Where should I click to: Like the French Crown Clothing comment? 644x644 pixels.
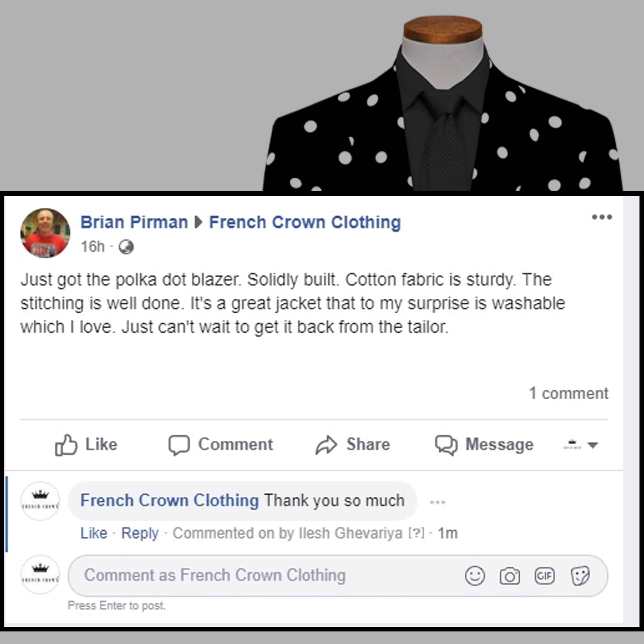click(94, 533)
